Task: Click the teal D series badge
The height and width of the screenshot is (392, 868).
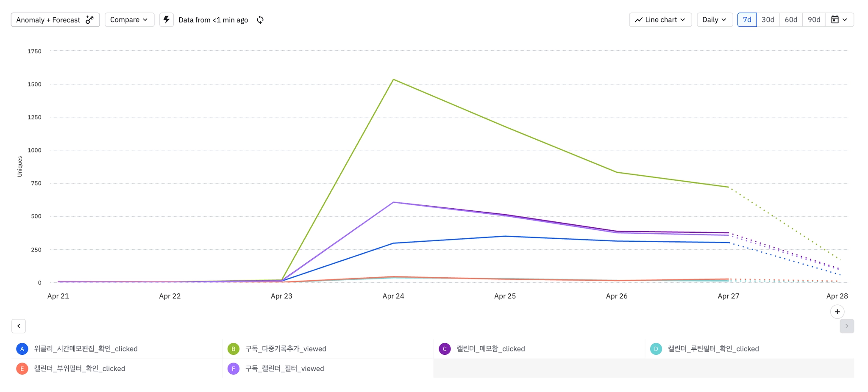Action: click(x=656, y=349)
